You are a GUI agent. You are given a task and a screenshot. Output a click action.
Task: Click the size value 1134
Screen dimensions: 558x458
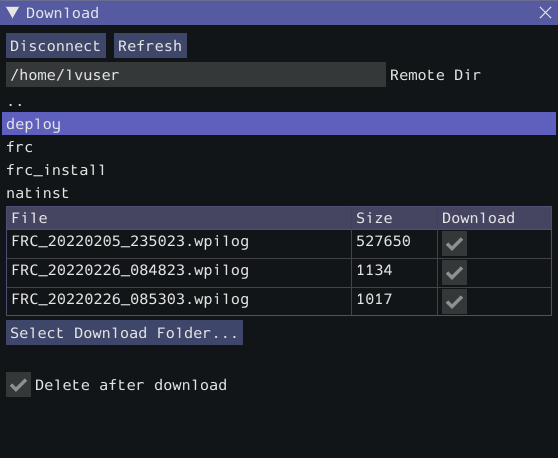coord(374,270)
